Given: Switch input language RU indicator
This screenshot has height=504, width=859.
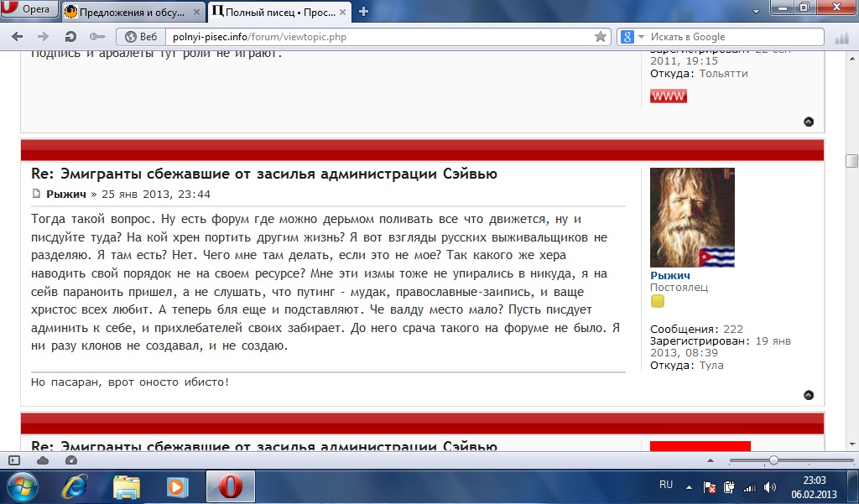Looking at the screenshot, I should point(666,485).
